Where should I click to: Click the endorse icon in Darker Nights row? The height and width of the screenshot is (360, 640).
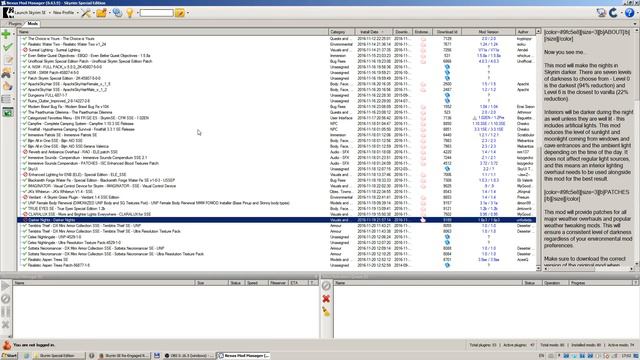(x=423, y=220)
